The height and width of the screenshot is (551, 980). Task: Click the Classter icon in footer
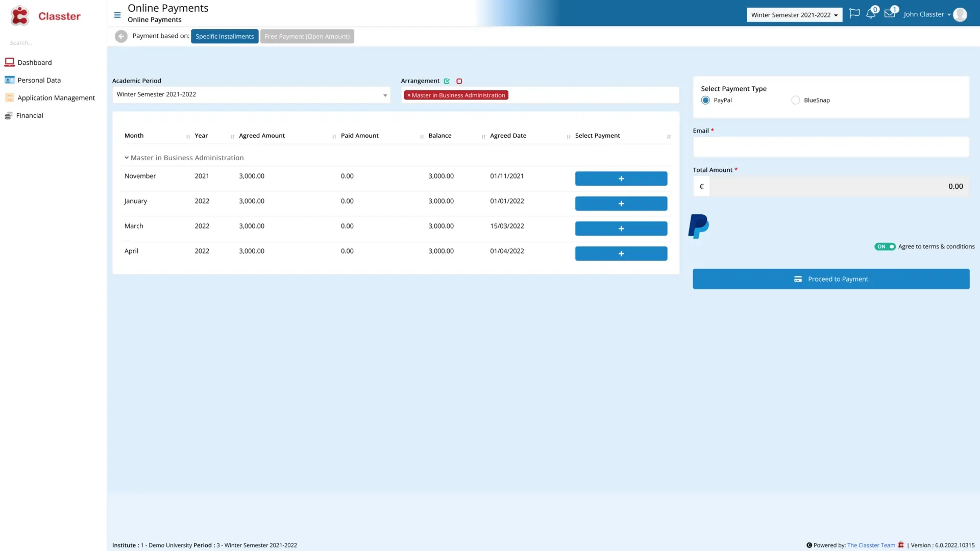pyautogui.click(x=901, y=545)
